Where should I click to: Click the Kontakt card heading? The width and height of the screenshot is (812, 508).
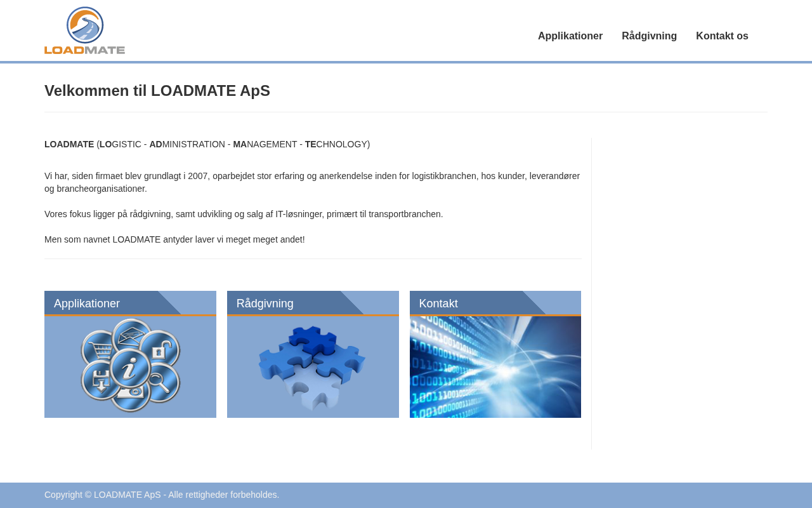pos(438,304)
